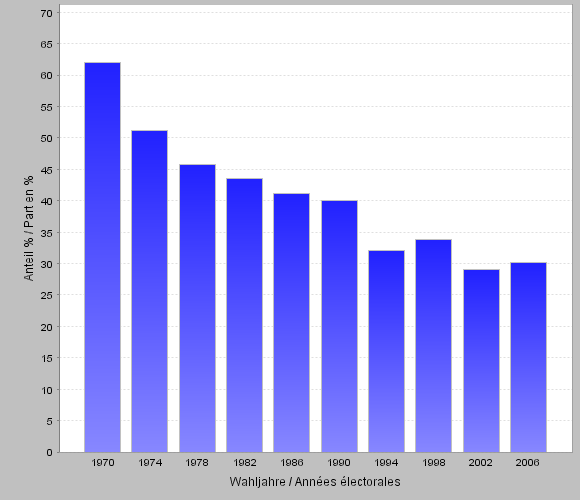Select the 2006 bar

(529, 357)
